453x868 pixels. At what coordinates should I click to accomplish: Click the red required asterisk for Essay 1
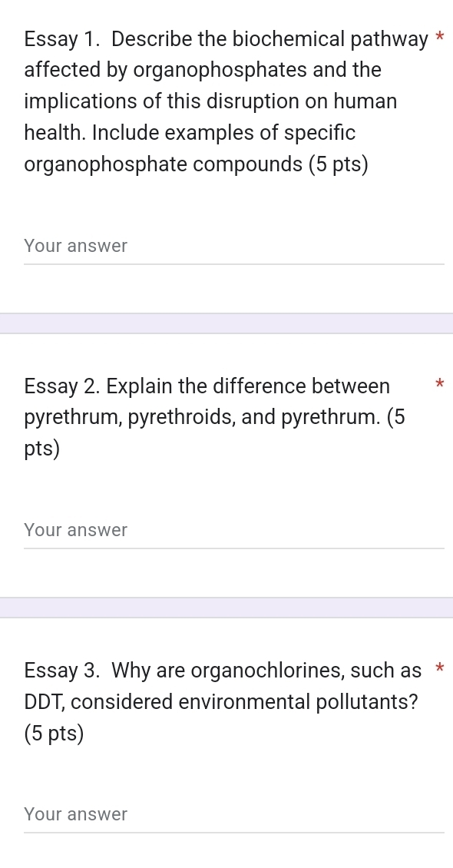click(x=439, y=38)
